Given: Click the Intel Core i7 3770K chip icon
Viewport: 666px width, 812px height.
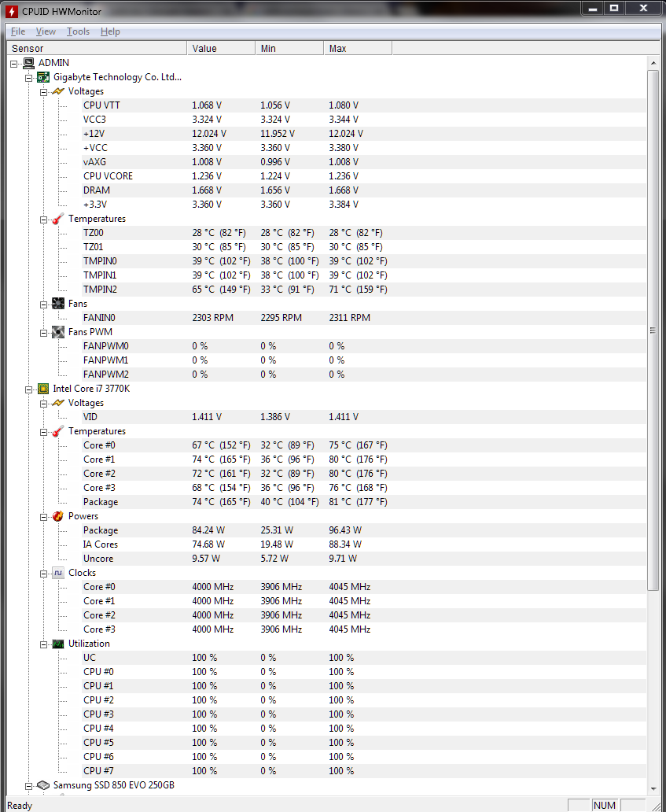Looking at the screenshot, I should (x=43, y=389).
